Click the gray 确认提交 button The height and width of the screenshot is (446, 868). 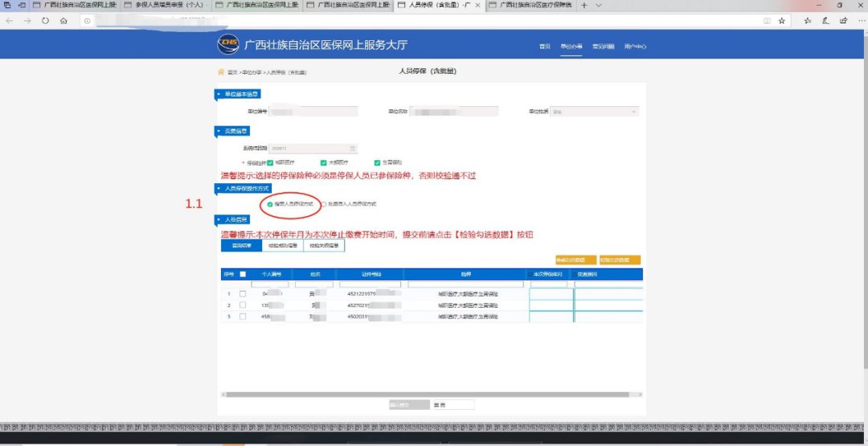[409, 405]
